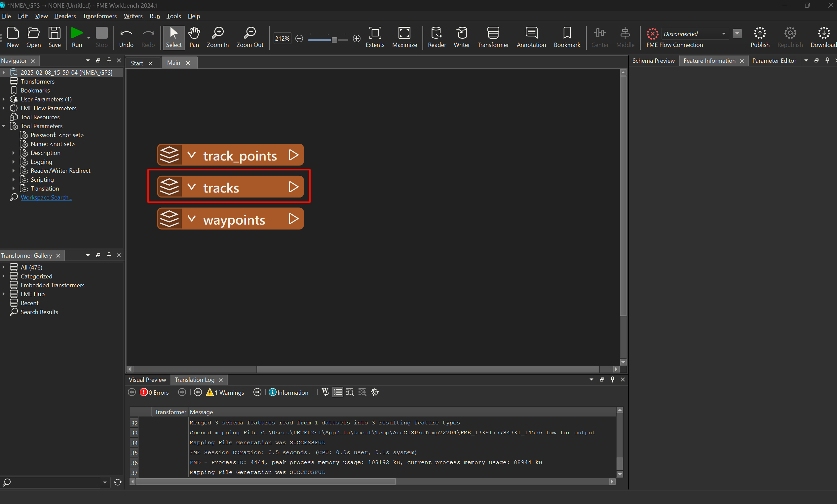Expand the Categorized transformers node
The height and width of the screenshot is (504, 837).
[4, 276]
